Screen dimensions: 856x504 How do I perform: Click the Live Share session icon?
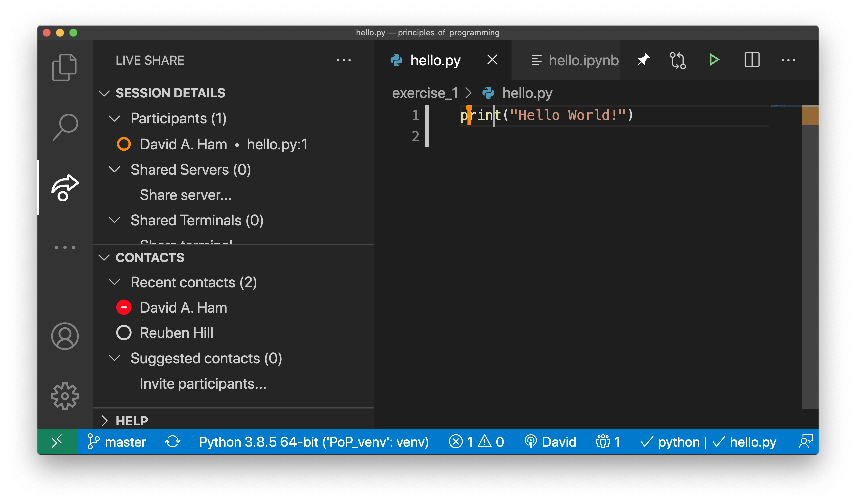coord(64,187)
